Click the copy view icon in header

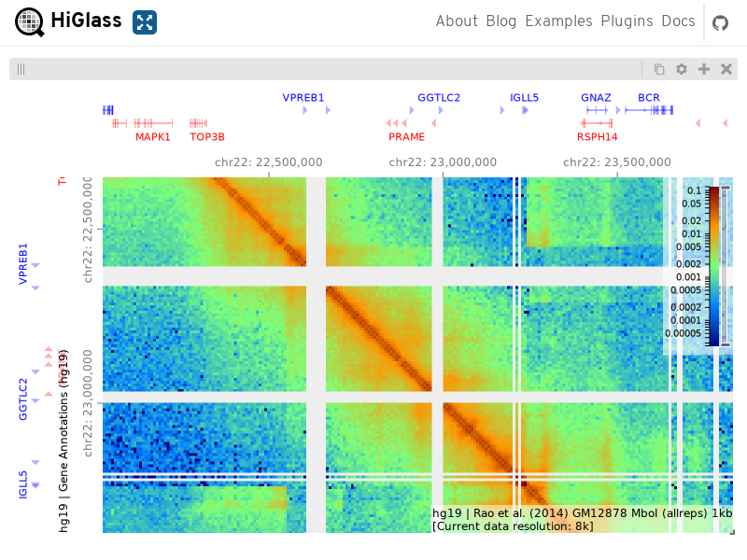(x=659, y=69)
